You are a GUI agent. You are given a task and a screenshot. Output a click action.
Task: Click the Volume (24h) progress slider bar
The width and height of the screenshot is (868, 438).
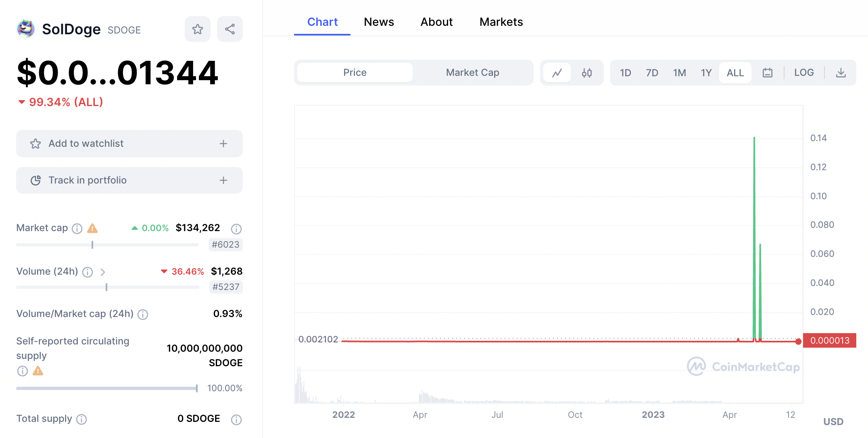click(108, 287)
